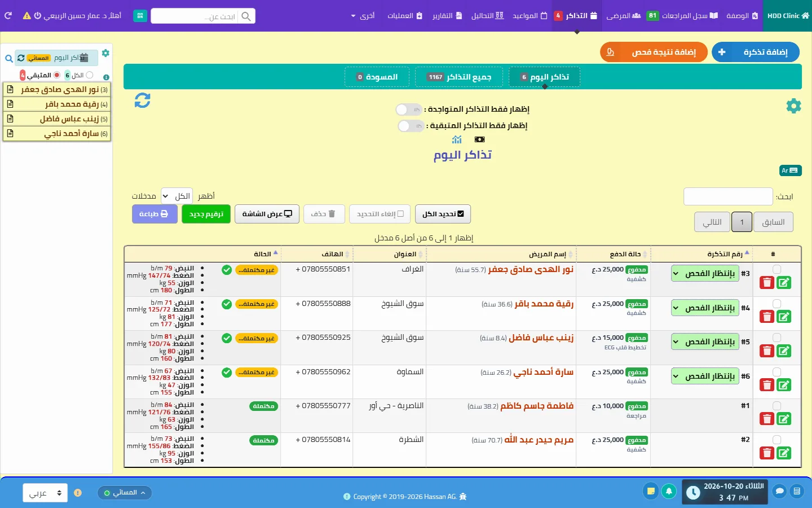Click the red trash icon for ticket #1
This screenshot has height=508, width=812.
click(767, 419)
